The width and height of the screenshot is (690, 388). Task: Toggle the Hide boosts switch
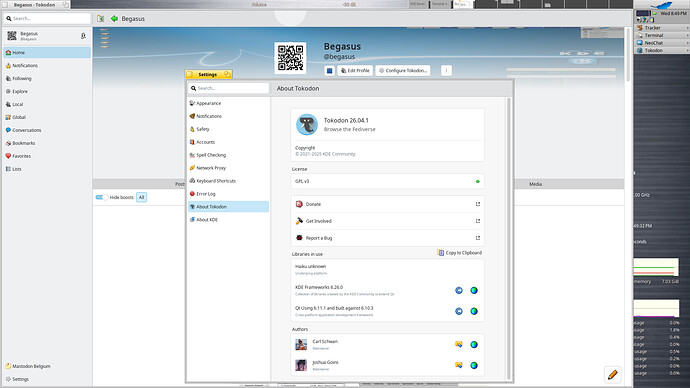101,197
